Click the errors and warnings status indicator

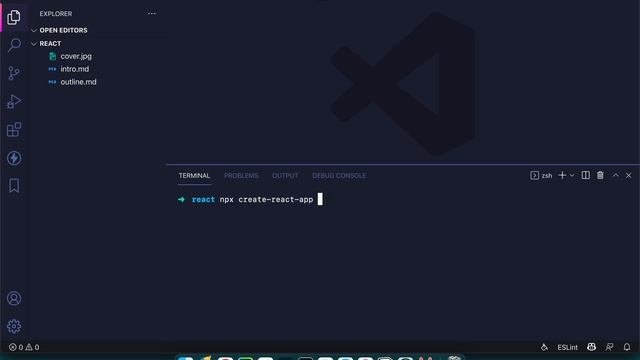tap(24, 347)
